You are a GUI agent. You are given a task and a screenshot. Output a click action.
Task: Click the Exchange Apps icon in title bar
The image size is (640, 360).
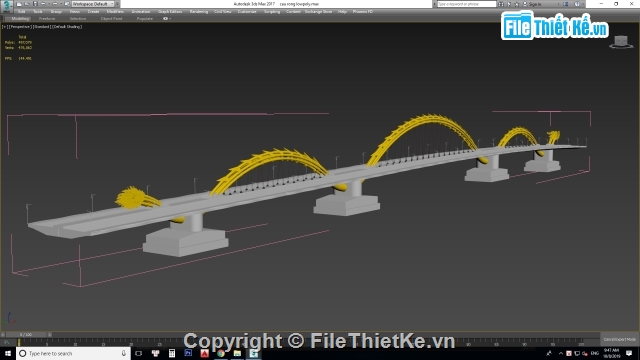pyautogui.click(x=566, y=4)
